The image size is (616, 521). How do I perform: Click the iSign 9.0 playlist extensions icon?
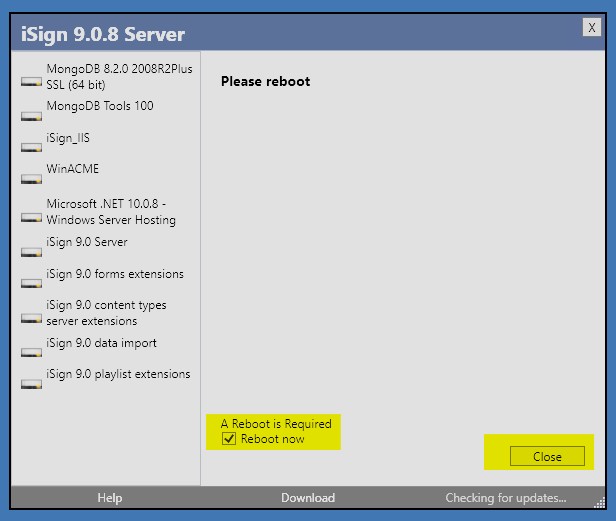pos(31,384)
